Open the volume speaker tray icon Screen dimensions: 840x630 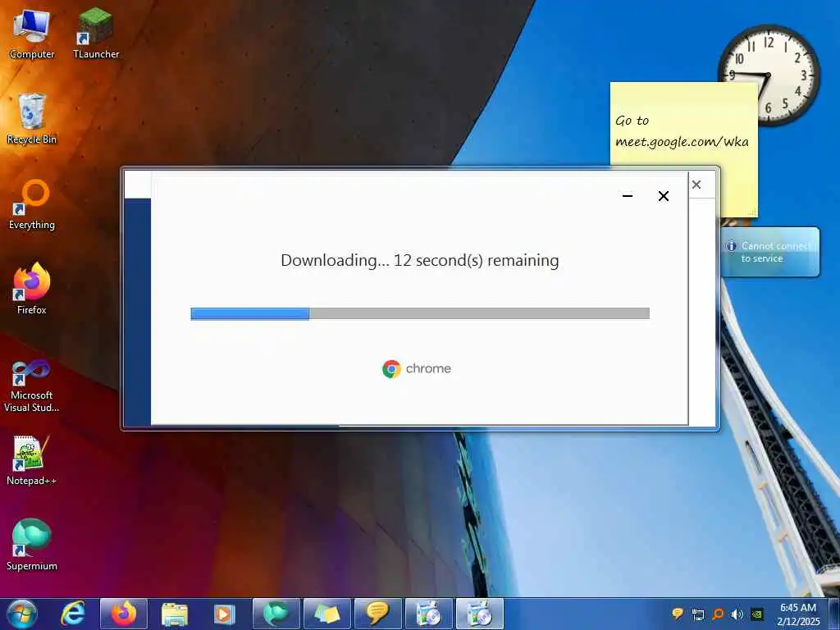pos(737,614)
